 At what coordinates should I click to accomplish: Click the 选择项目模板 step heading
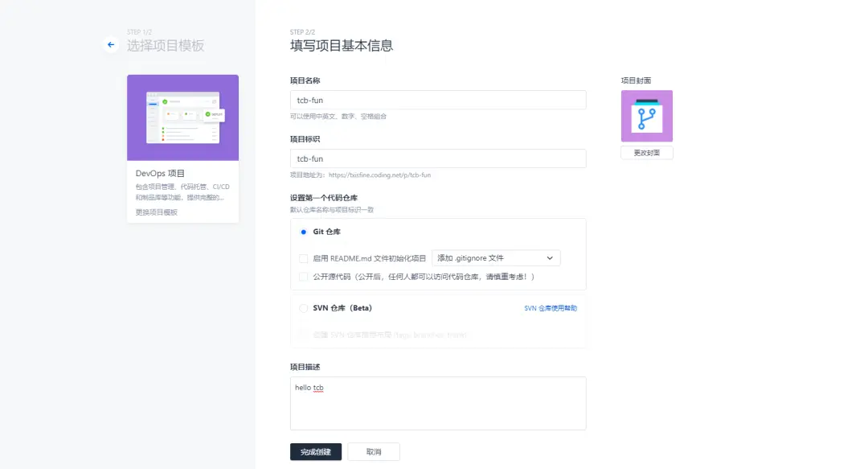(x=166, y=46)
